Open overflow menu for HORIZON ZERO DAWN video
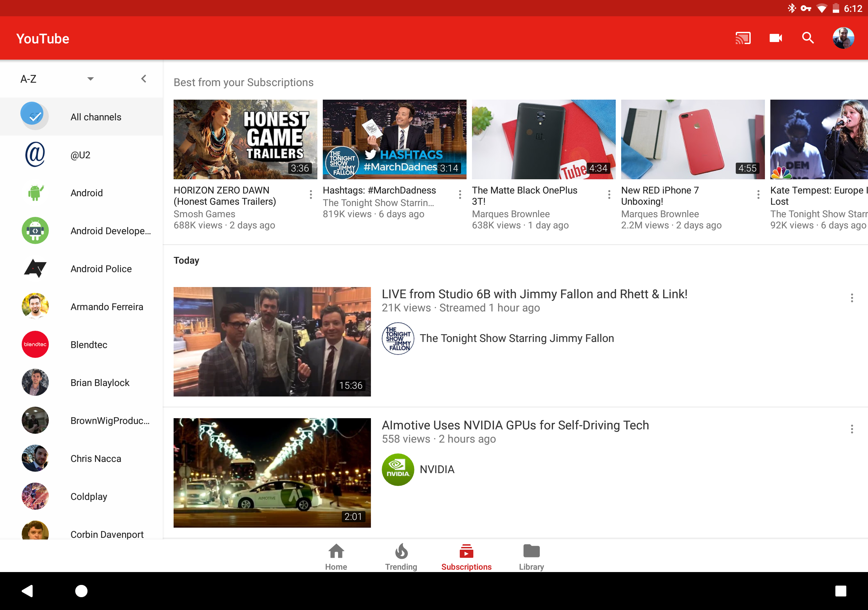The width and height of the screenshot is (868, 610). point(310,194)
